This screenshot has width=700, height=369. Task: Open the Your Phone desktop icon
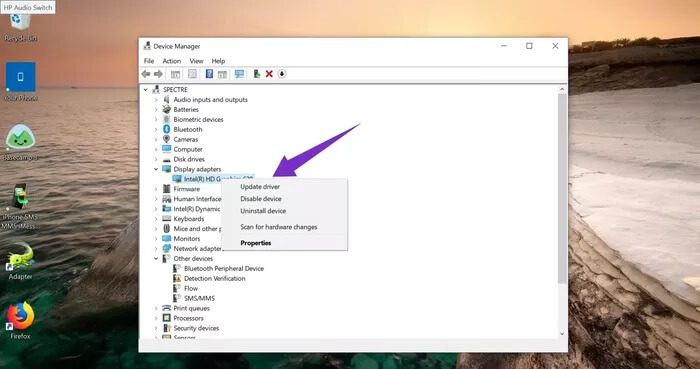coord(20,82)
